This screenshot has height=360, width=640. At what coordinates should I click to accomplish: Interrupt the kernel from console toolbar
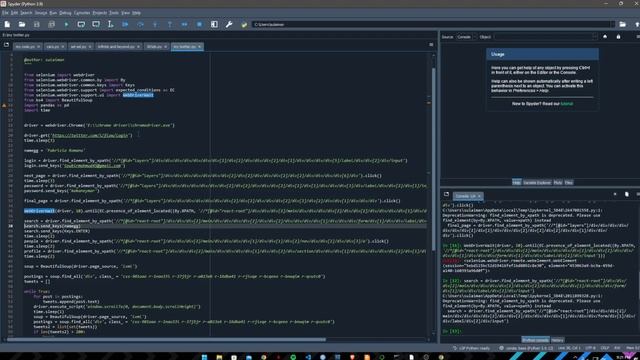tap(615, 194)
